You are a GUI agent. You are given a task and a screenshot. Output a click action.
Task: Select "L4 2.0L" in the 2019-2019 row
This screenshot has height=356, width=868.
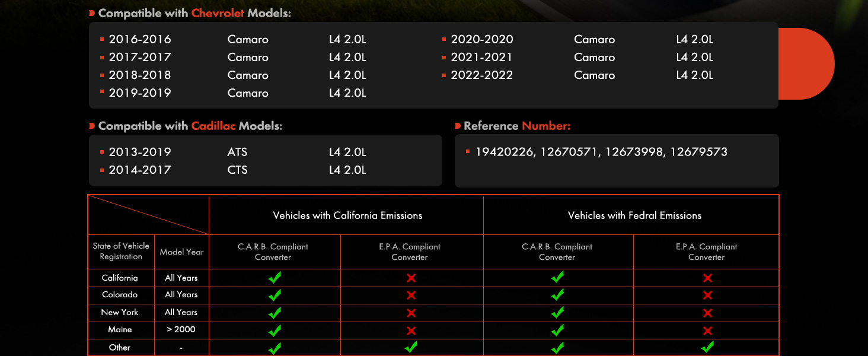coord(347,93)
